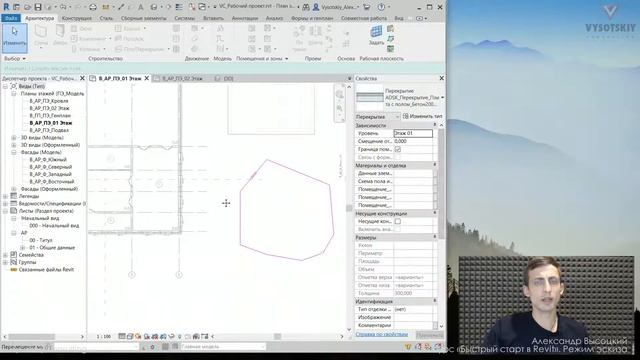Click the user account sign-in icon
640x360 pixels.
[x=316, y=7]
